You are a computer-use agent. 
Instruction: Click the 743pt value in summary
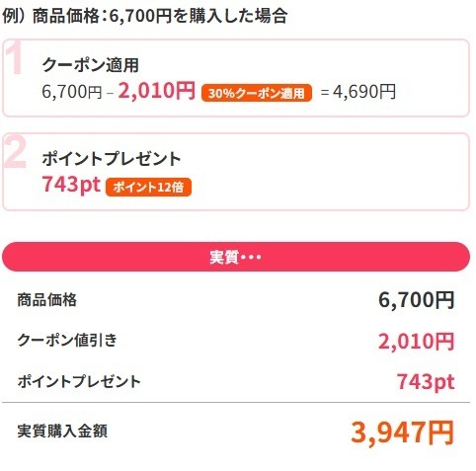pyautogui.click(x=426, y=382)
